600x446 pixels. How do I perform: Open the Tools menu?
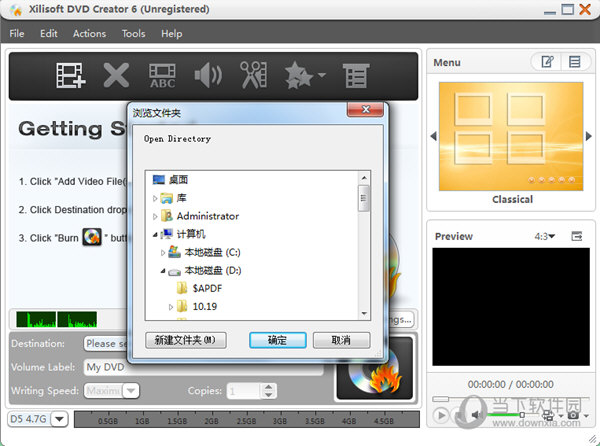coord(133,34)
